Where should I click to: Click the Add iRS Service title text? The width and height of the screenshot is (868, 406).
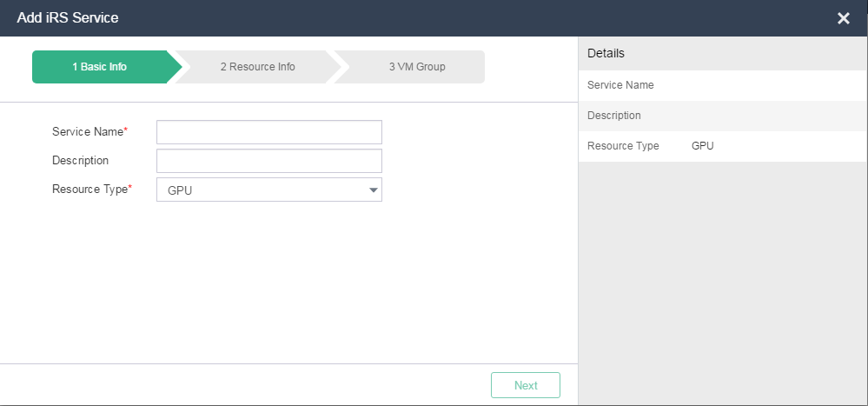68,17
